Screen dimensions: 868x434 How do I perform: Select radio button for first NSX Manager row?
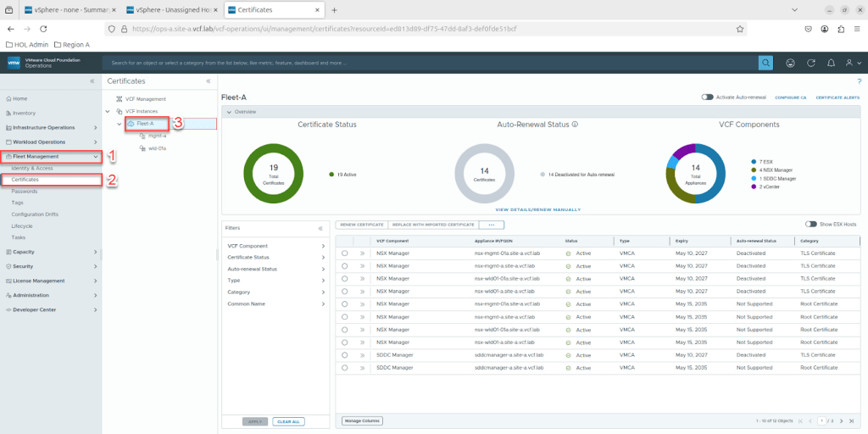[345, 253]
